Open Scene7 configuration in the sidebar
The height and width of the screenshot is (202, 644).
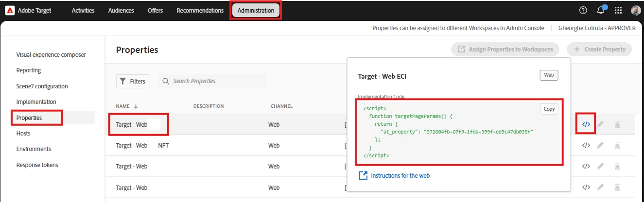point(42,86)
